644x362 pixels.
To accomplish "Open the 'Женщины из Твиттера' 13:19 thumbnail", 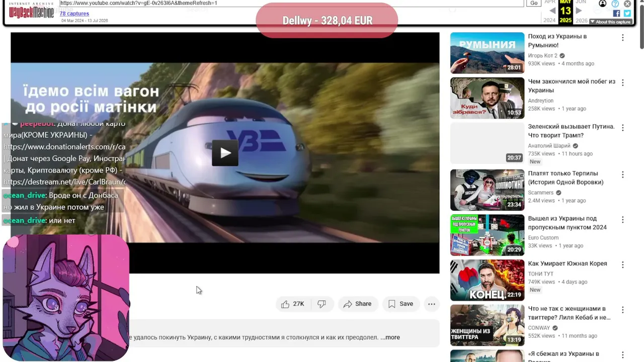I will click(x=487, y=325).
